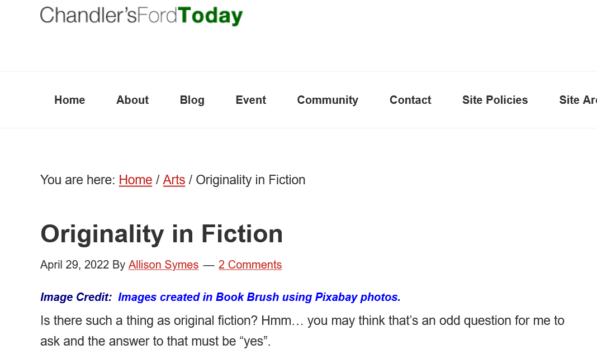The height and width of the screenshot is (364, 597).
Task: Click the partially visible Site Archive item
Action: click(577, 100)
